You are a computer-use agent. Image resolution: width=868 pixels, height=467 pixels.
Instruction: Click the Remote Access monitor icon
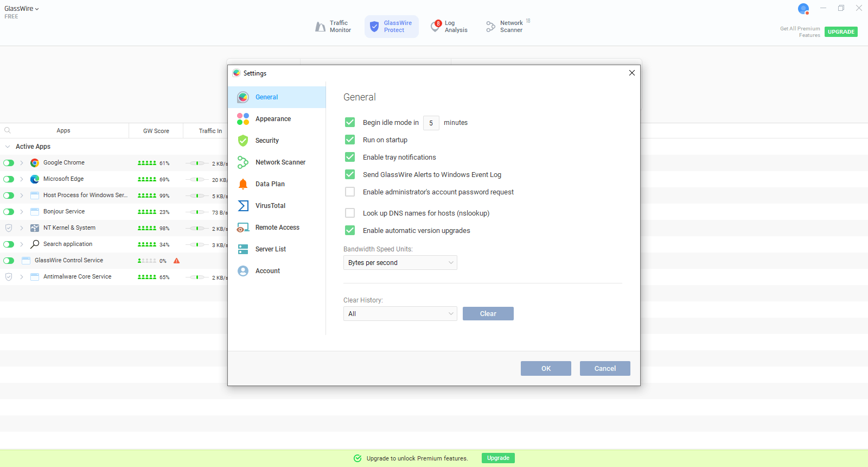pyautogui.click(x=243, y=228)
